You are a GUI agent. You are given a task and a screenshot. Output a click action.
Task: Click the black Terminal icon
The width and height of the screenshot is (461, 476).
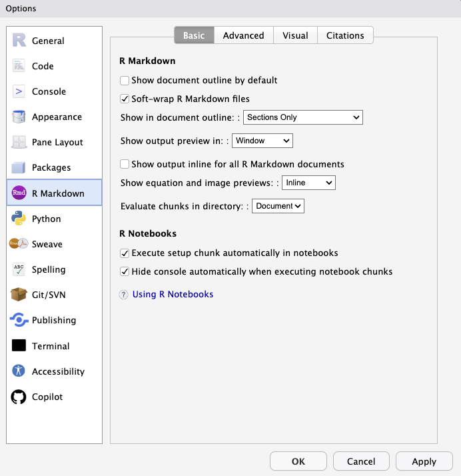[19, 345]
